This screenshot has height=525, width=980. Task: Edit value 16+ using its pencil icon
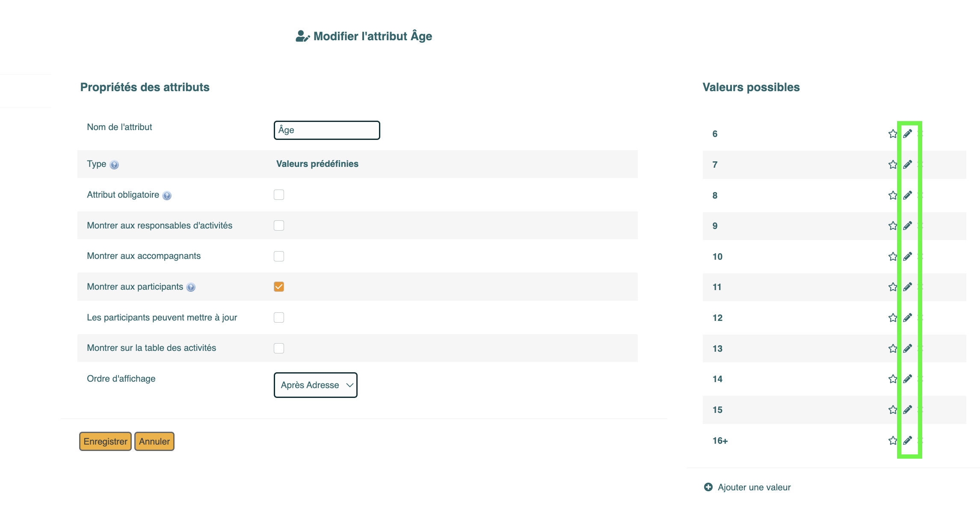907,441
